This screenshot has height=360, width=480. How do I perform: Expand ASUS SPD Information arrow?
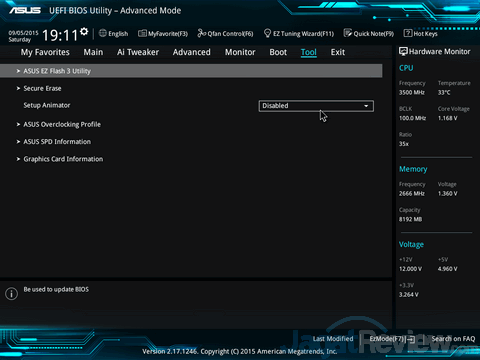coord(18,142)
